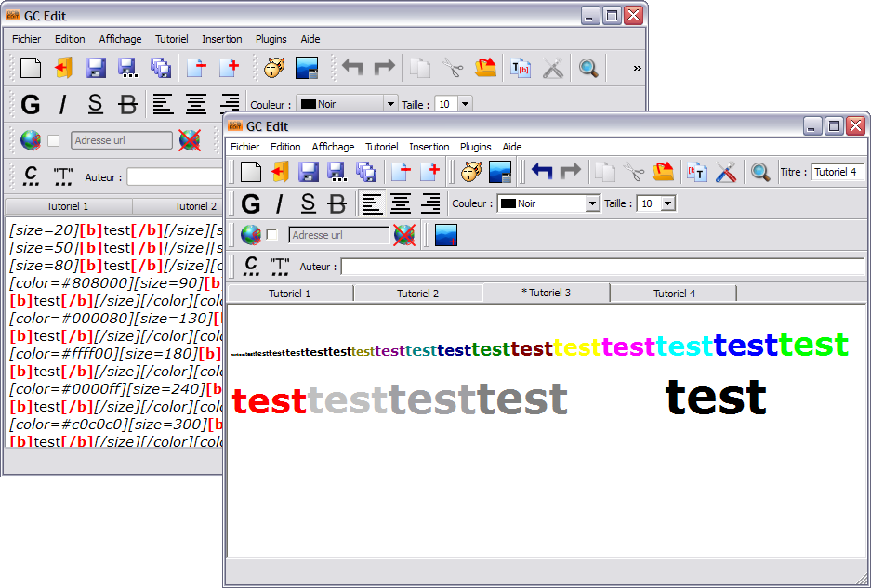This screenshot has height=588, width=871.
Task: Select Tutoriel 1 tab in front window
Action: 290,294
